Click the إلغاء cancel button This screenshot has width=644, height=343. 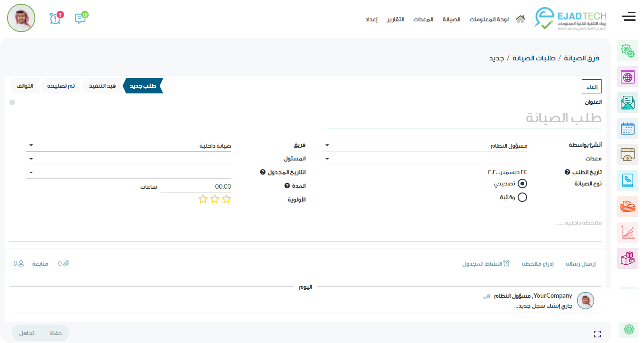591,86
